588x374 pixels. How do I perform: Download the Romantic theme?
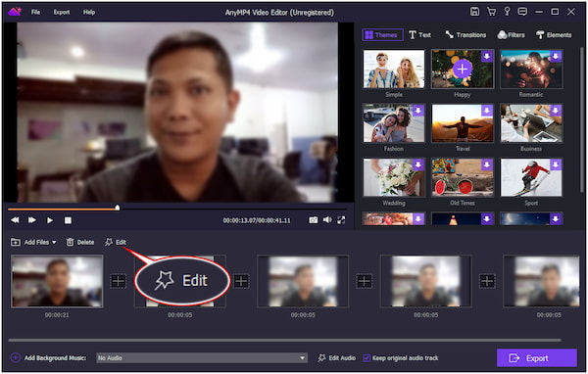pos(556,56)
